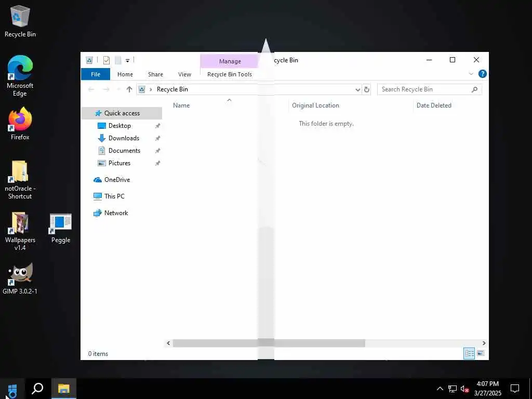Select This PC in the navigation pane
This screenshot has width=532, height=399.
click(114, 196)
